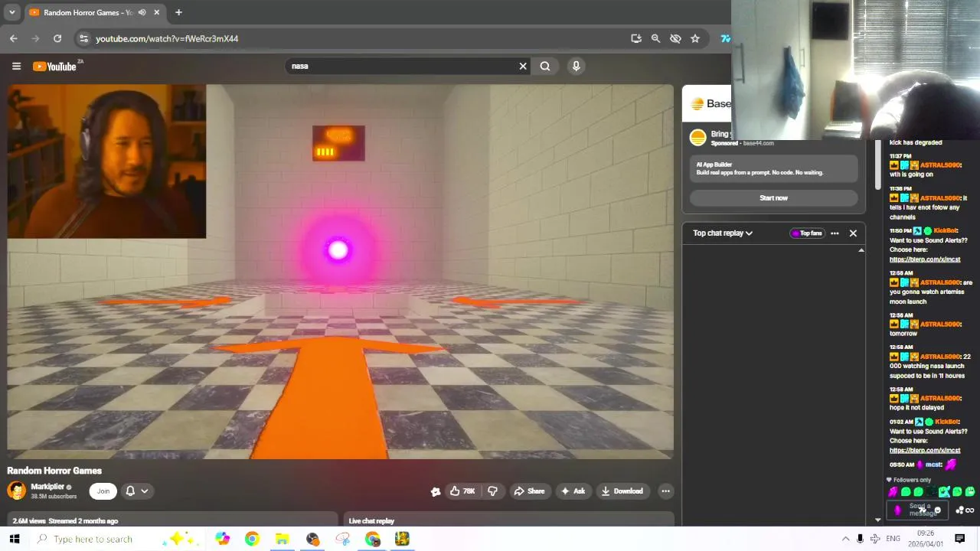Open Chrome from the taskbar

[252, 539]
